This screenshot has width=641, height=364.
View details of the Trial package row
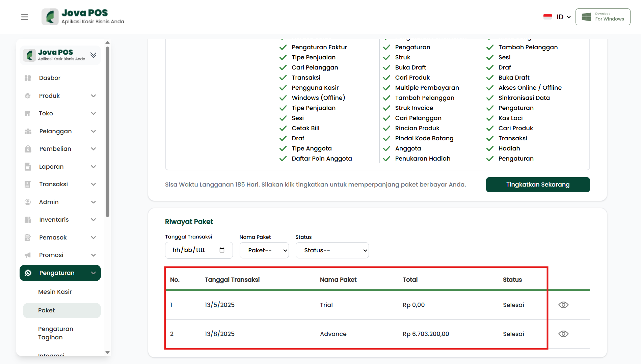pyautogui.click(x=563, y=305)
